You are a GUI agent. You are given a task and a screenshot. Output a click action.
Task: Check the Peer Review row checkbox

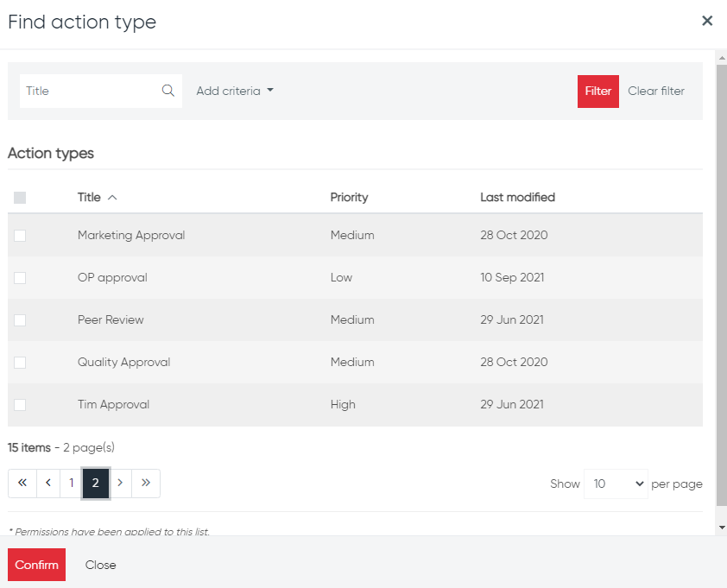point(20,320)
